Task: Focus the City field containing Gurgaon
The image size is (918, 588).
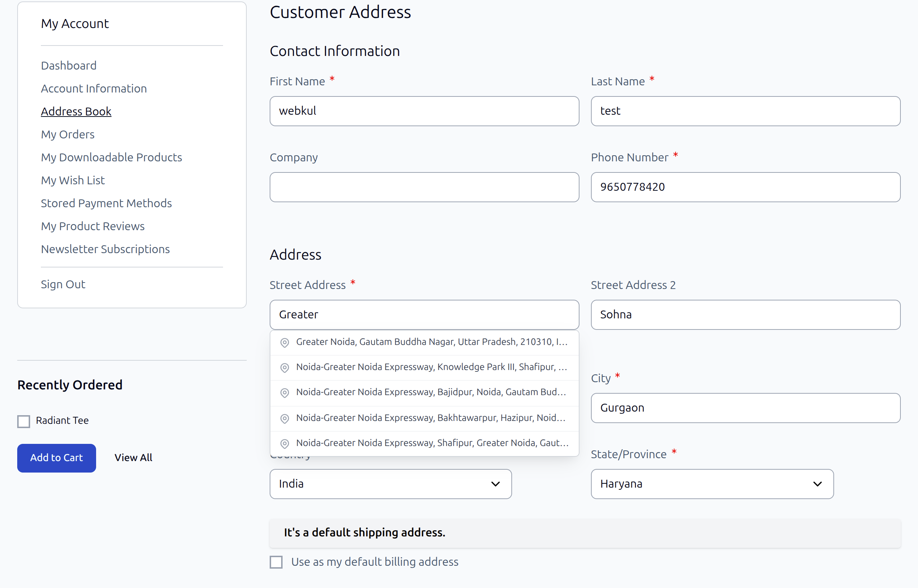Action: click(746, 408)
